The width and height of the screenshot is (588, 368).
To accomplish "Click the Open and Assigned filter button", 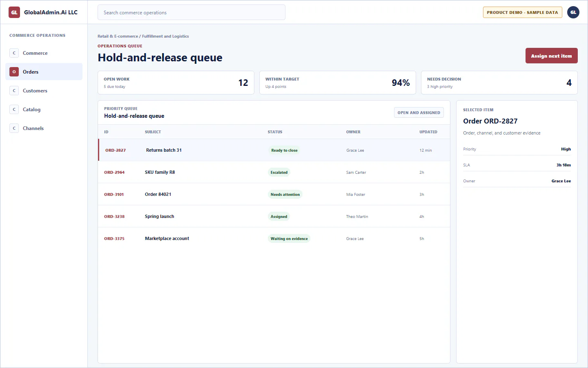I will (419, 113).
